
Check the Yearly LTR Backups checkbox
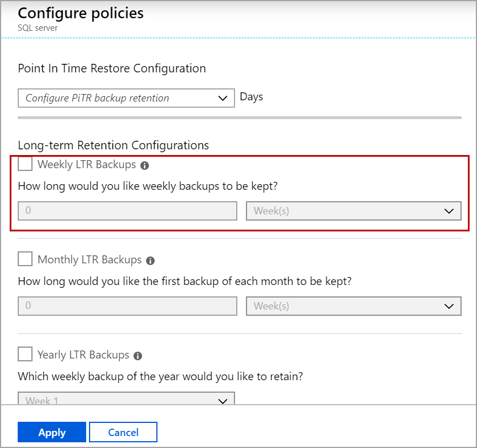tap(25, 355)
